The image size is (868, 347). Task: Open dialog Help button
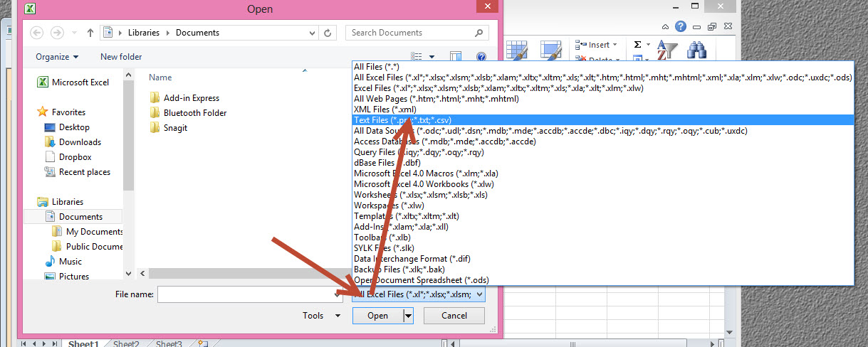(481, 57)
